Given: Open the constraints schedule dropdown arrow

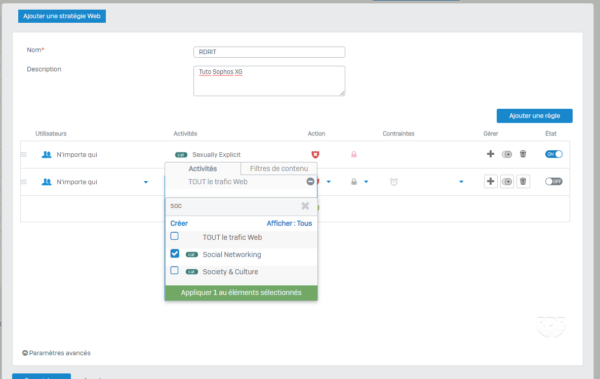Looking at the screenshot, I should [x=461, y=182].
